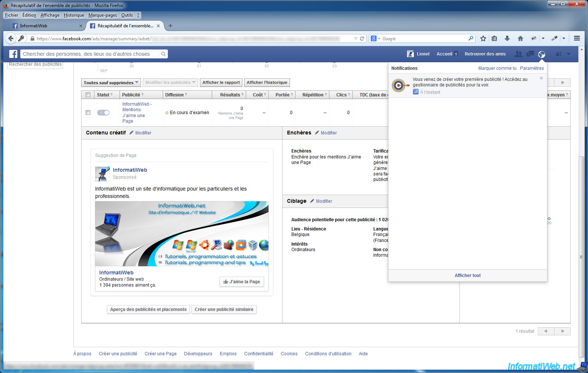Click the Accueil link in the top bar
588x373 pixels.
445,54
